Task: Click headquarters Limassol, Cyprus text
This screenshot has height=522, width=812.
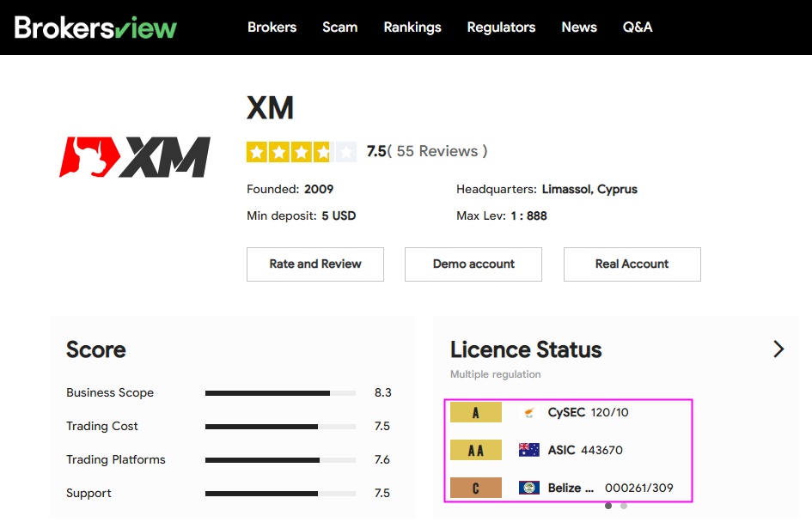Action: 589,190
